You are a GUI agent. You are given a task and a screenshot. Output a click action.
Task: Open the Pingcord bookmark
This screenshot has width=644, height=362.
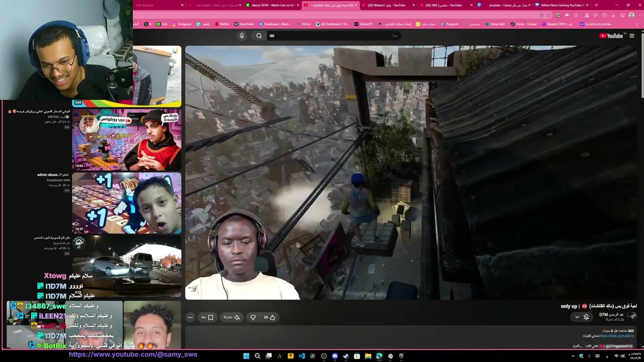449,24
